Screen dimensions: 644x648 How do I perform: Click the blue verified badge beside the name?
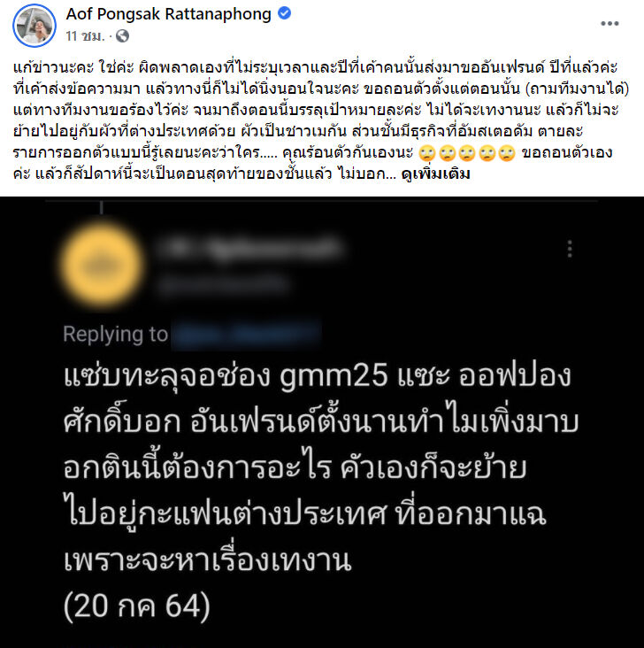pos(284,13)
